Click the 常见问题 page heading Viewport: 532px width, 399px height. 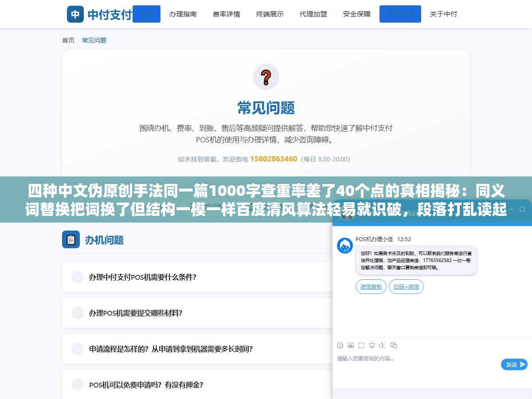tap(266, 108)
